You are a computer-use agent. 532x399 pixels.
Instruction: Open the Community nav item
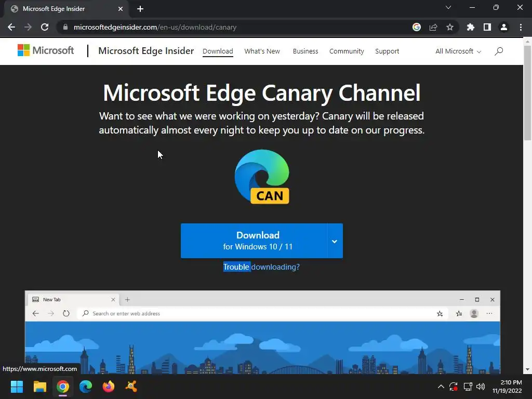[347, 51]
